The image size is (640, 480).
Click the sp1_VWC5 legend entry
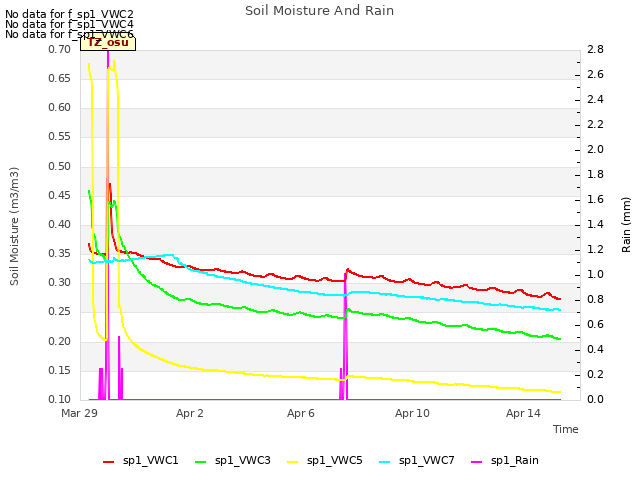[x=324, y=460]
